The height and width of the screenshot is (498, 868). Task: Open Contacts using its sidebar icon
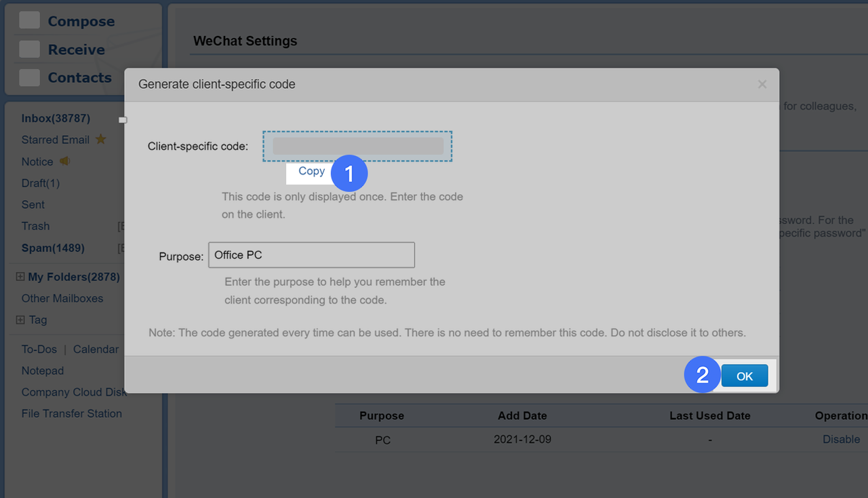pos(29,77)
